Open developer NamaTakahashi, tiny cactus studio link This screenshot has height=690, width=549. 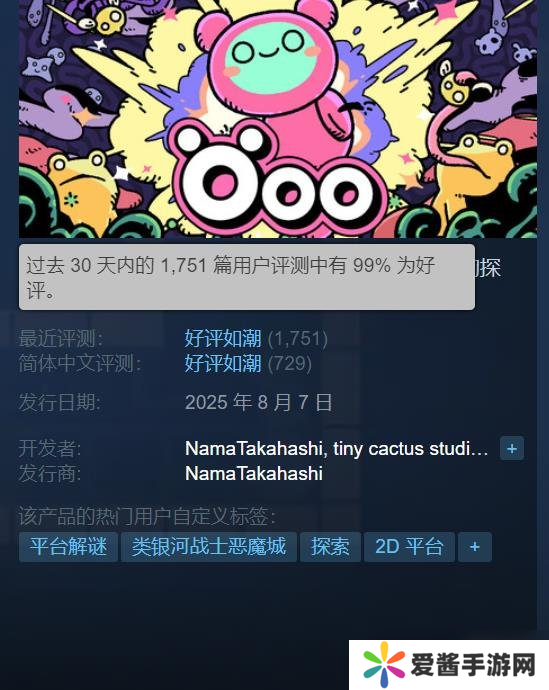pyautogui.click(x=337, y=449)
